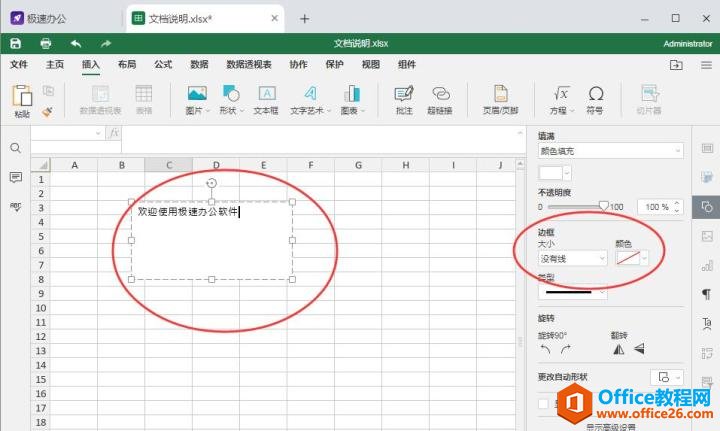Screen dimensions: 720x431
Task: Flip the shape horizontally
Action: tap(619, 350)
